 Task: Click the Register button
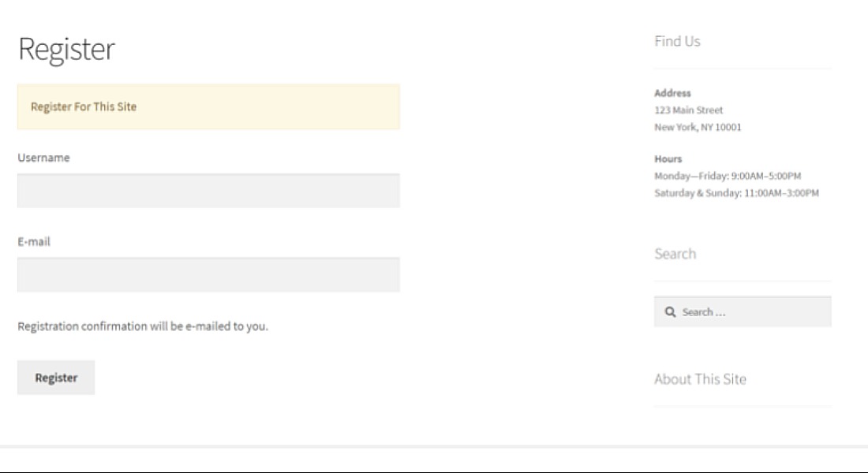click(x=56, y=378)
